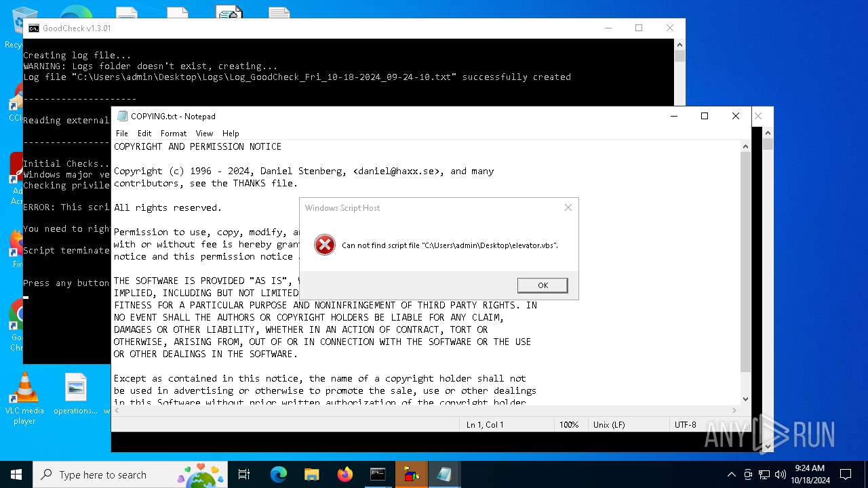Open VLC media player desktop shortcut
The height and width of the screenshot is (488, 868).
pyautogui.click(x=24, y=399)
